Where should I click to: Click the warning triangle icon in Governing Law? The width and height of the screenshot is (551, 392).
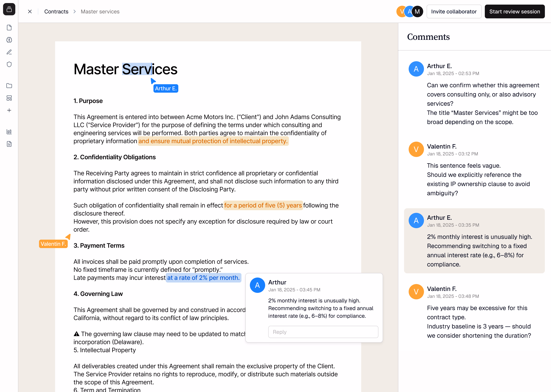point(77,334)
